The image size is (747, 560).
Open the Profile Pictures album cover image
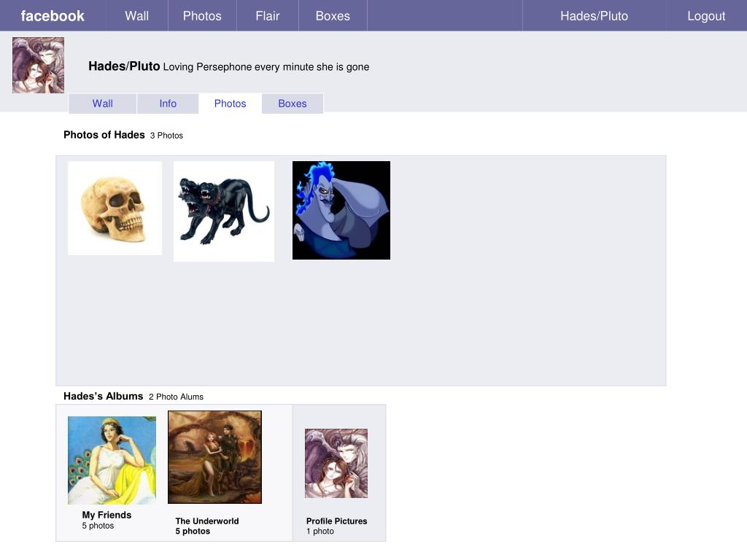pyautogui.click(x=336, y=463)
